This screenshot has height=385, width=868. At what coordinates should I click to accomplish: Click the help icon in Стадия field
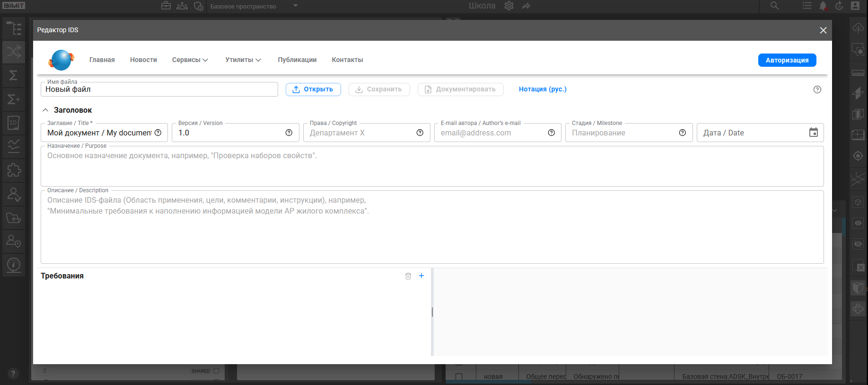[x=683, y=133]
